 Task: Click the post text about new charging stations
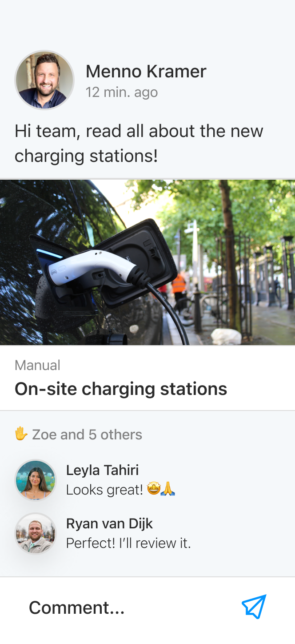tap(139, 143)
